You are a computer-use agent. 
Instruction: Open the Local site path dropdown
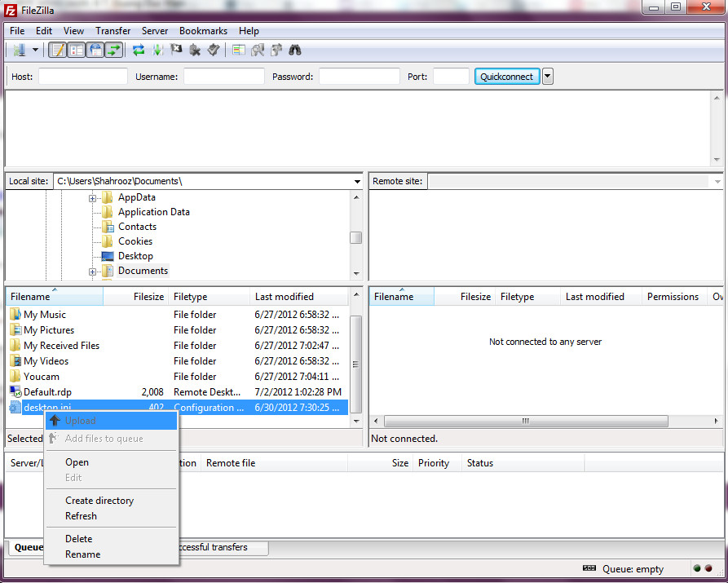pyautogui.click(x=357, y=181)
